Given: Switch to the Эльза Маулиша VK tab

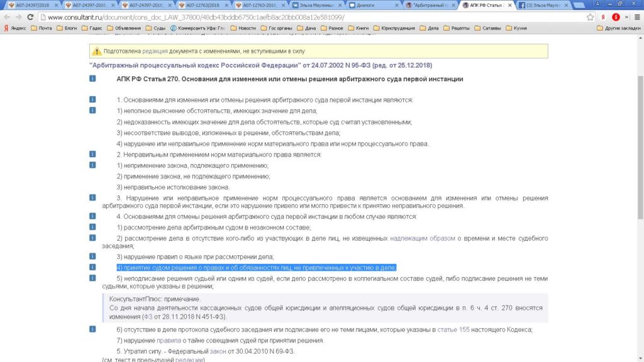Looking at the screenshot, I should click(x=314, y=5).
